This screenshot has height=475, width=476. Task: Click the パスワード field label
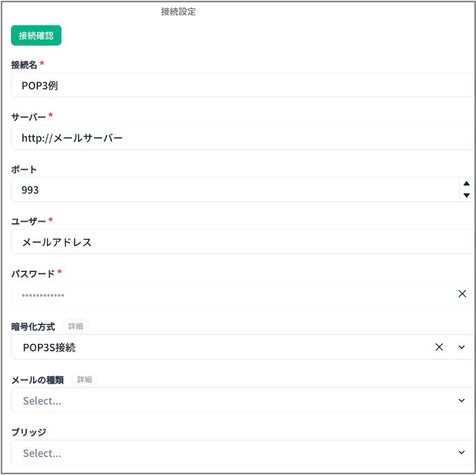pyautogui.click(x=33, y=273)
